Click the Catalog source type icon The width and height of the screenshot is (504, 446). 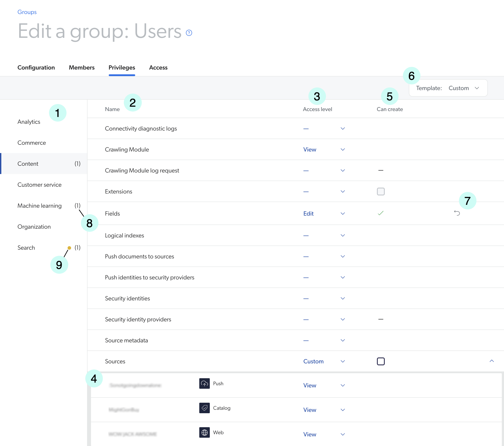pyautogui.click(x=204, y=408)
